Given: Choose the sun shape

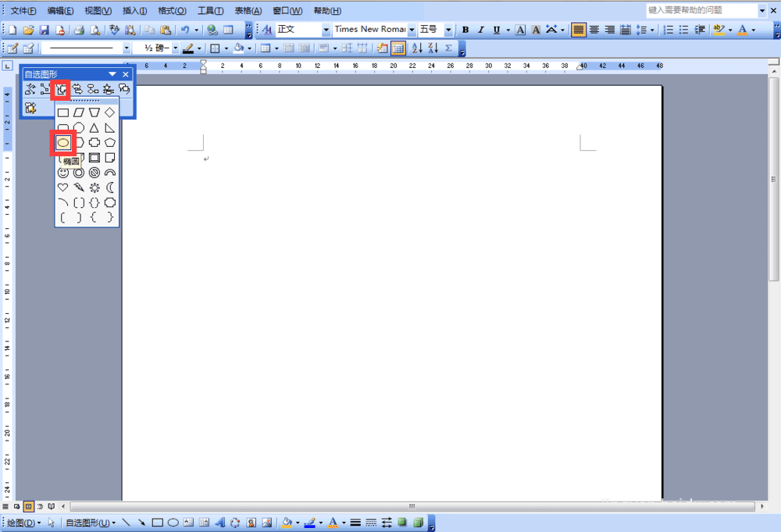Looking at the screenshot, I should 95,187.
